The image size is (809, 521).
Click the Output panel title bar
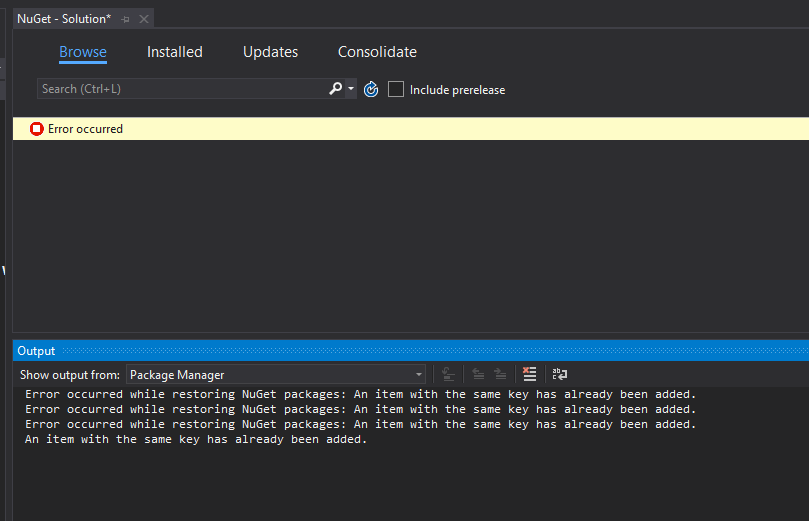(x=411, y=351)
